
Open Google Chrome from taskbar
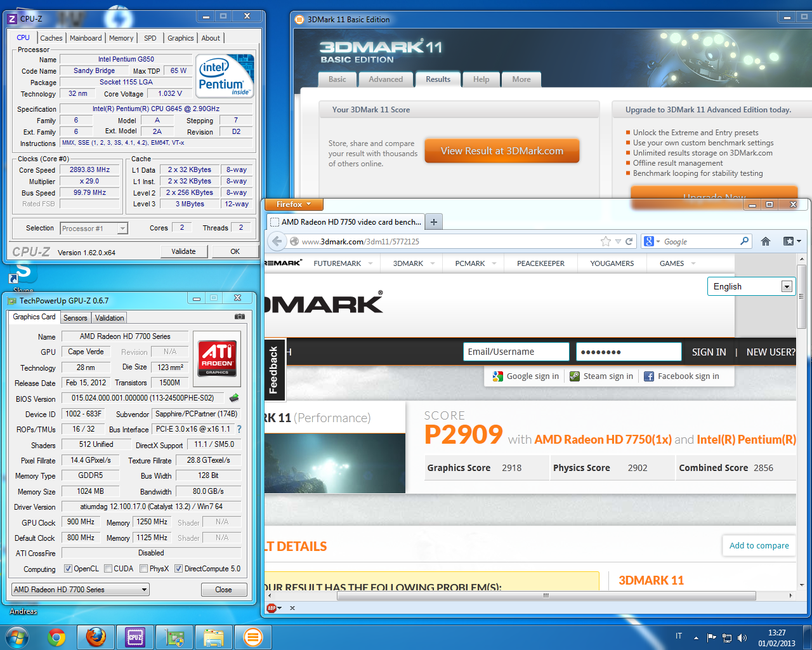56,637
